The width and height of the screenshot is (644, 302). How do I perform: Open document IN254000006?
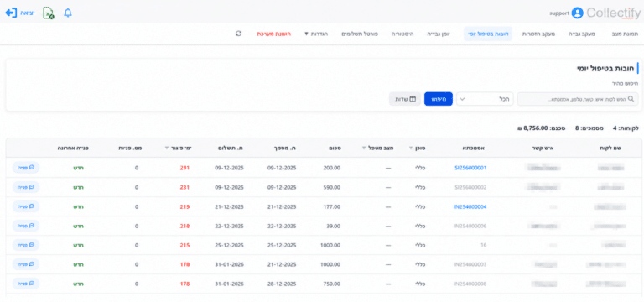pyautogui.click(x=470, y=226)
